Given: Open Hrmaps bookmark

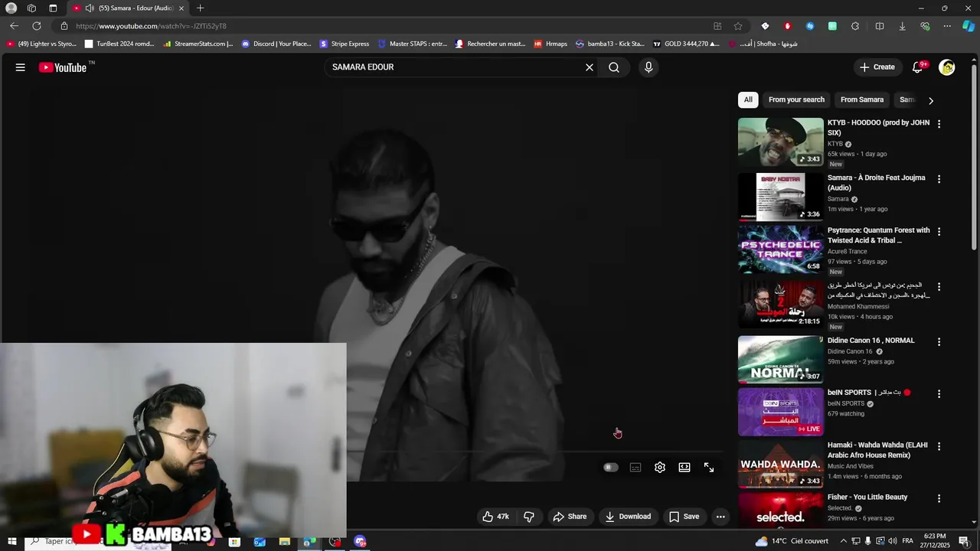Looking at the screenshot, I should 550,44.
